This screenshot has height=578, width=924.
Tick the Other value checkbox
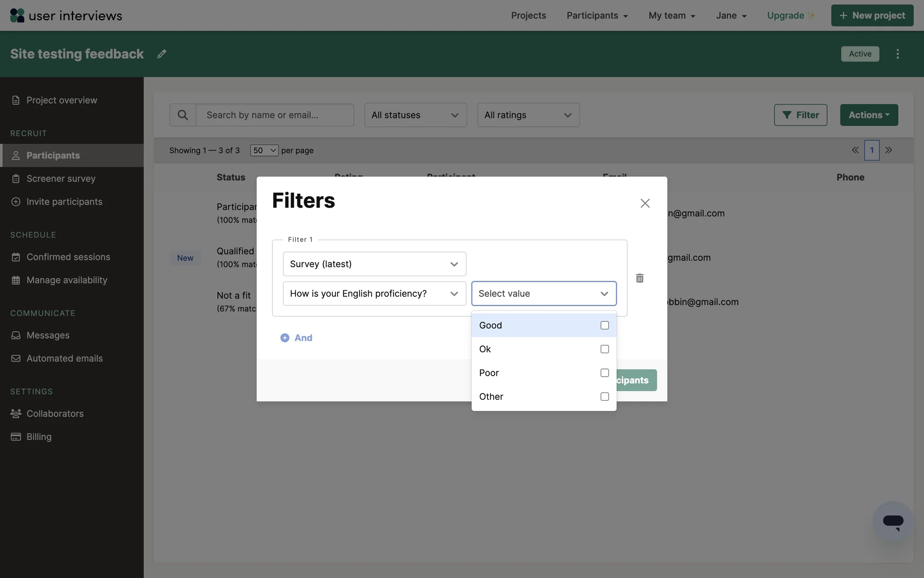click(604, 396)
